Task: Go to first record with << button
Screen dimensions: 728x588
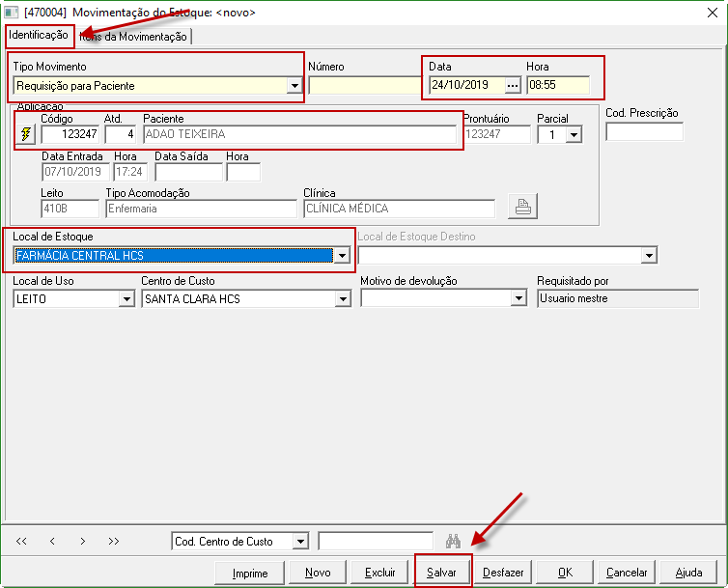Action: 21,541
